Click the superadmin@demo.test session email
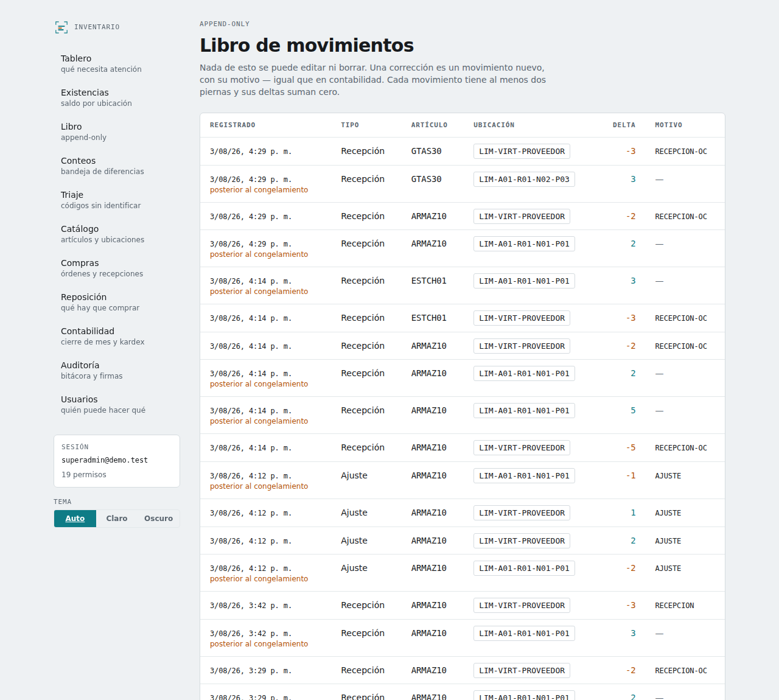Image resolution: width=779 pixels, height=700 pixels. [x=105, y=460]
